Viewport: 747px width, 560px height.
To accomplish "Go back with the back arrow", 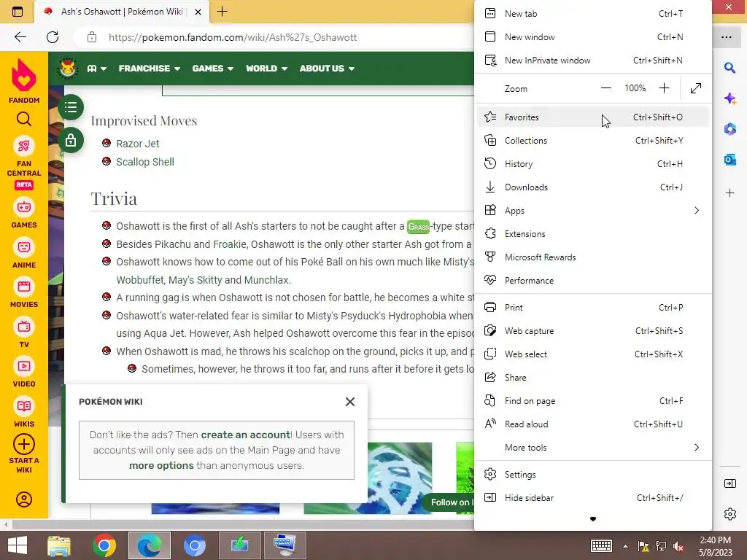I will (20, 37).
